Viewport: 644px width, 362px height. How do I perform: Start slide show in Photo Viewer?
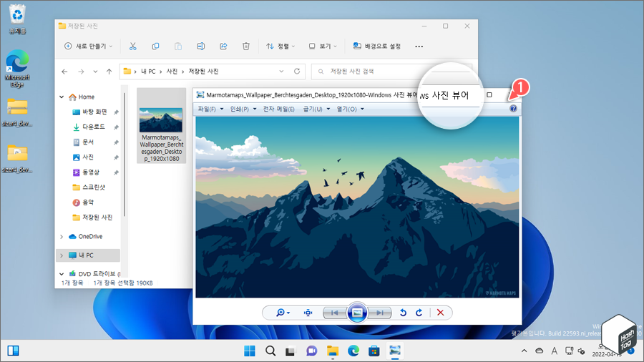[357, 313]
